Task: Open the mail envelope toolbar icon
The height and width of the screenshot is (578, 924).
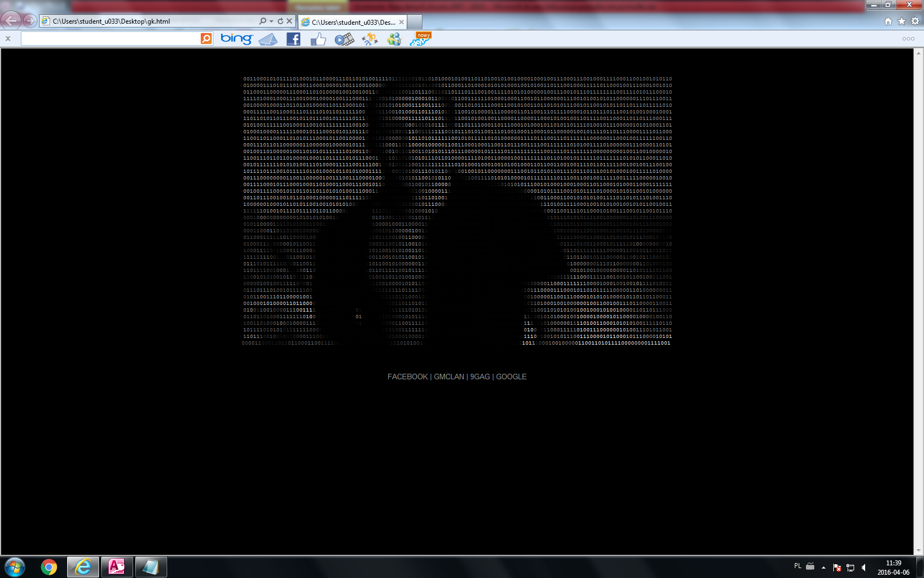Action: (268, 39)
